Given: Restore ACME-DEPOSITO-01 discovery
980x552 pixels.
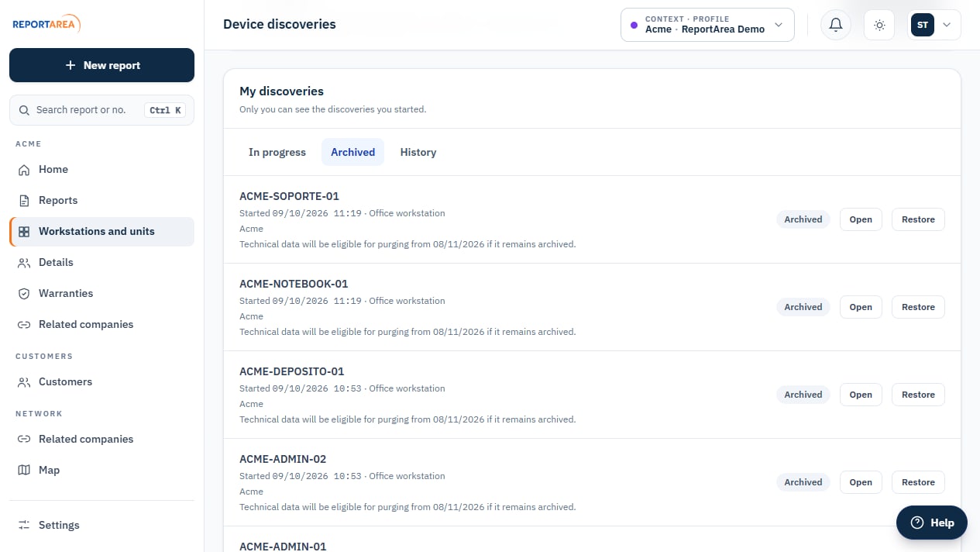Looking at the screenshot, I should [918, 395].
